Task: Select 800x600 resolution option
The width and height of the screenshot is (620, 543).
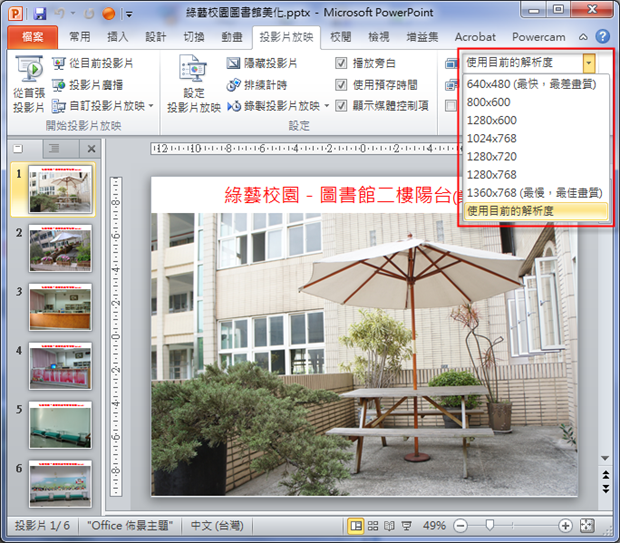Action: click(x=536, y=102)
